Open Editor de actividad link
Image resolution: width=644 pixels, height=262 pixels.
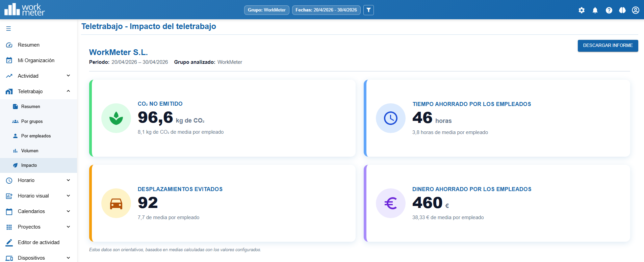38,242
